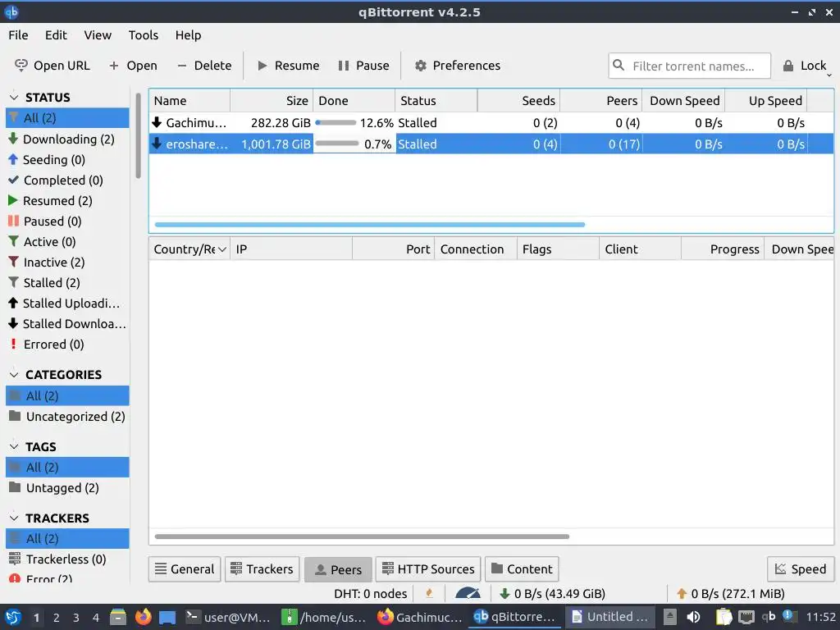Open the File menu
840x630 pixels.
[x=18, y=34]
